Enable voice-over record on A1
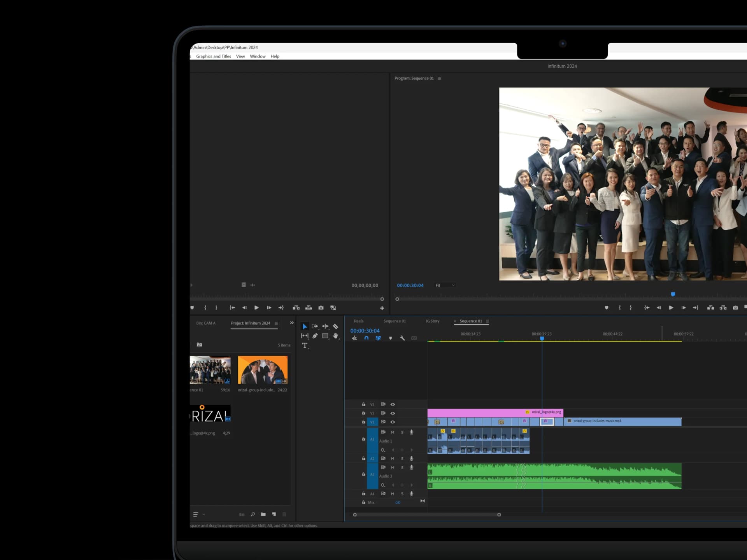 point(412,432)
